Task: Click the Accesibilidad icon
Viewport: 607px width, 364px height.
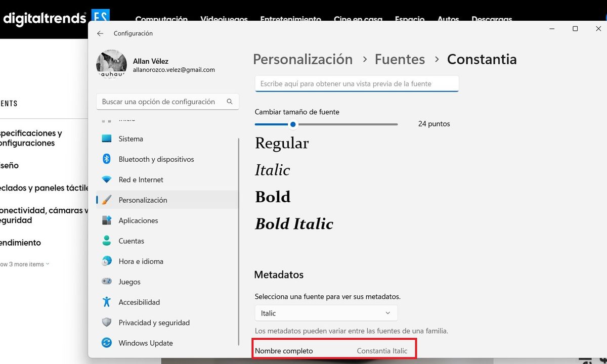Action: click(x=107, y=302)
